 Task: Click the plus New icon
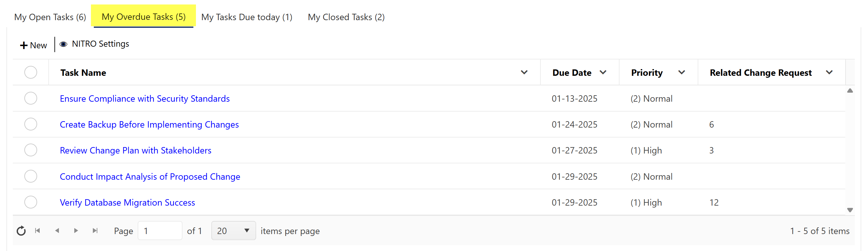pos(24,45)
